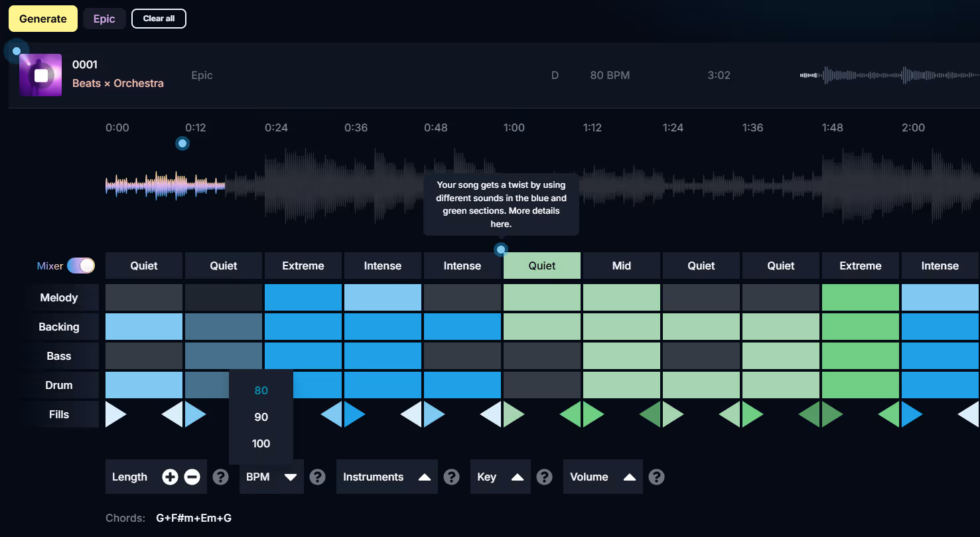Open the help icon beside Instruments
This screenshot has height=537, width=980.
tap(452, 477)
